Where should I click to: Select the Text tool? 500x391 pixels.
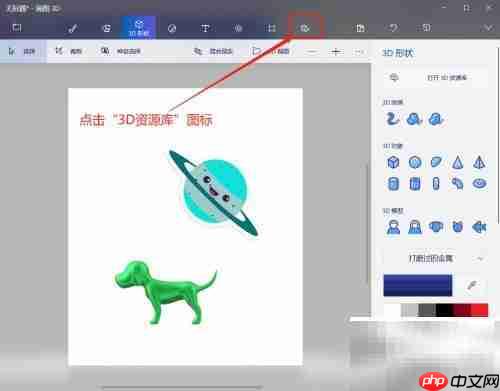(205, 28)
